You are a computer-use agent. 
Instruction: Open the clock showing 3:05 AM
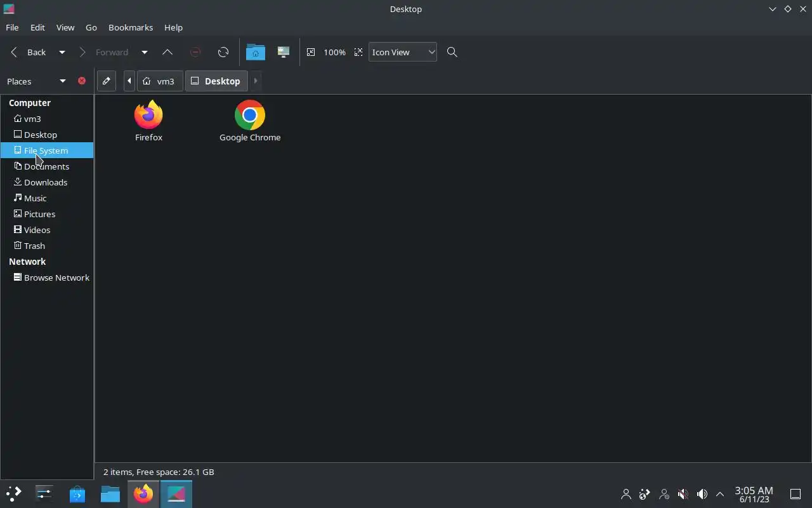pos(754,494)
